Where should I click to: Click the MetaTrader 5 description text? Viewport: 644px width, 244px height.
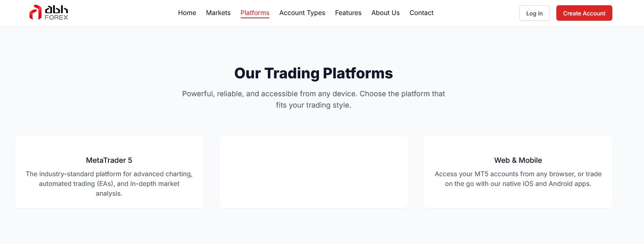coord(109,184)
